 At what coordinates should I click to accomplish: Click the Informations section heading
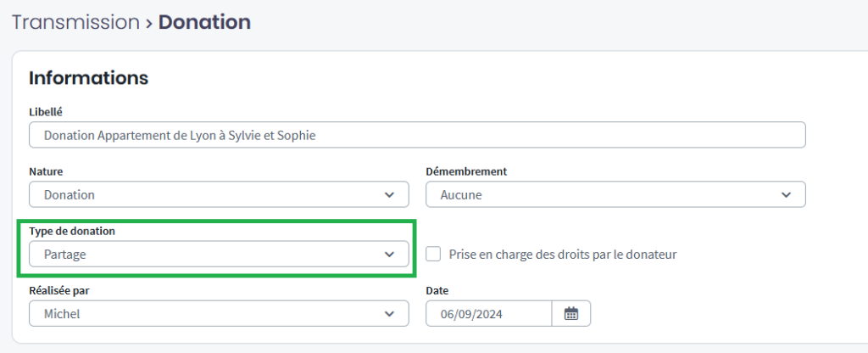[88, 78]
